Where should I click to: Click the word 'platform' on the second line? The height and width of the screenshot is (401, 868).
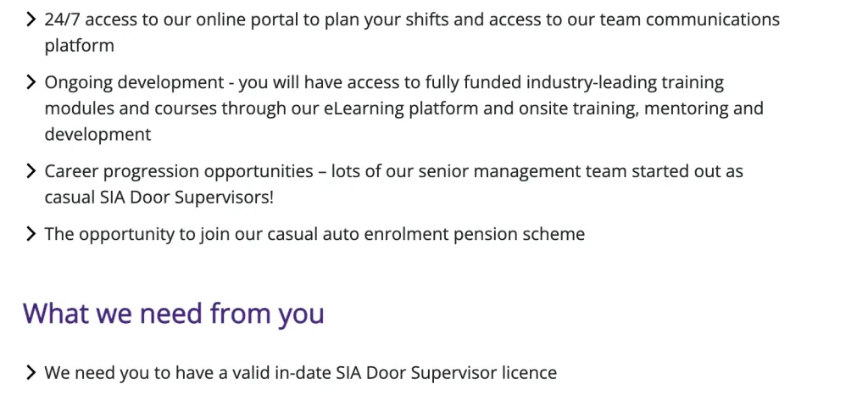79,46
